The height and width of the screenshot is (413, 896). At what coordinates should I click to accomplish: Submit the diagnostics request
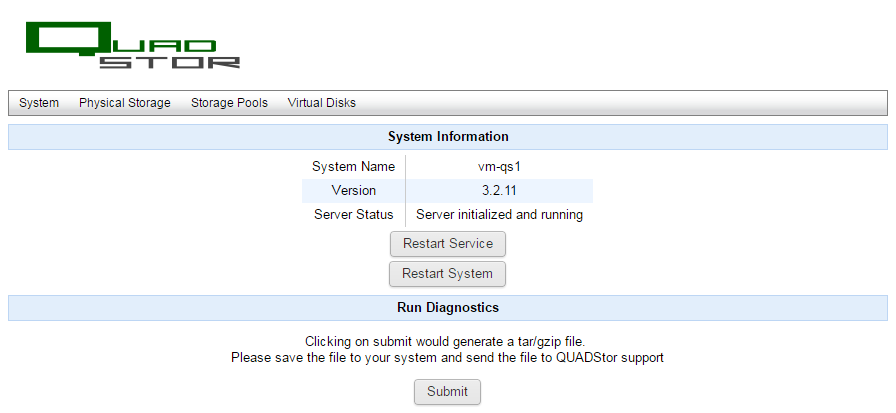(447, 392)
